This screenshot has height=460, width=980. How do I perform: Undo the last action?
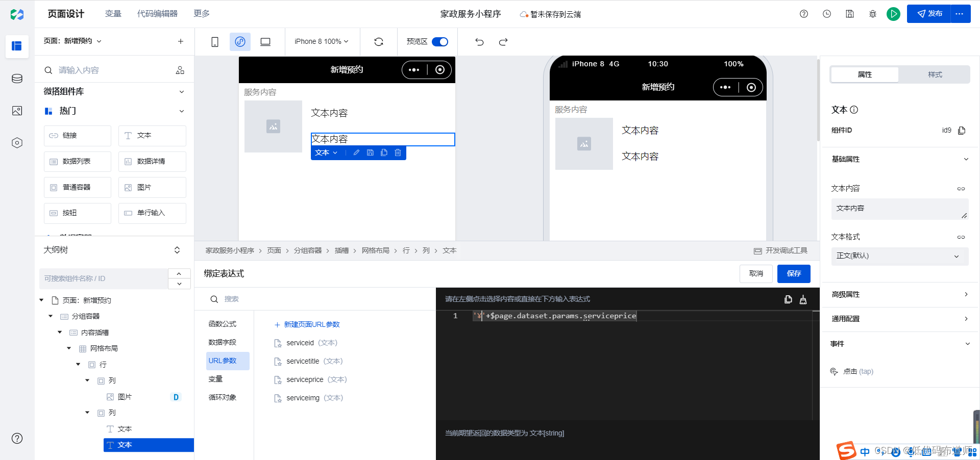click(x=479, y=42)
